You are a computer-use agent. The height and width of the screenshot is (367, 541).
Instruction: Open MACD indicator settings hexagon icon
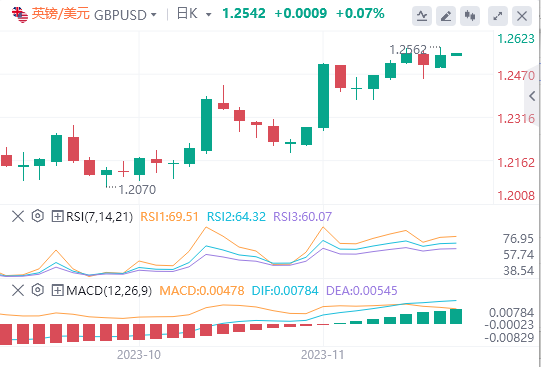pos(38,290)
